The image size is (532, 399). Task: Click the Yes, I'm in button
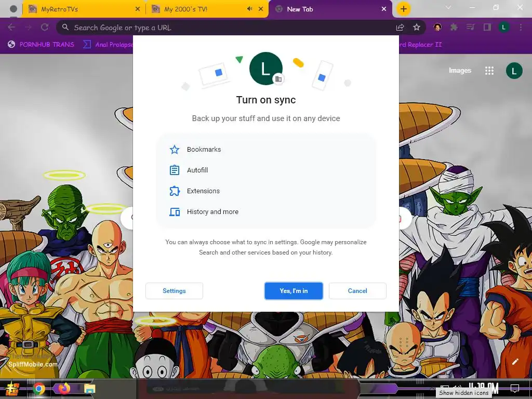[x=294, y=291]
